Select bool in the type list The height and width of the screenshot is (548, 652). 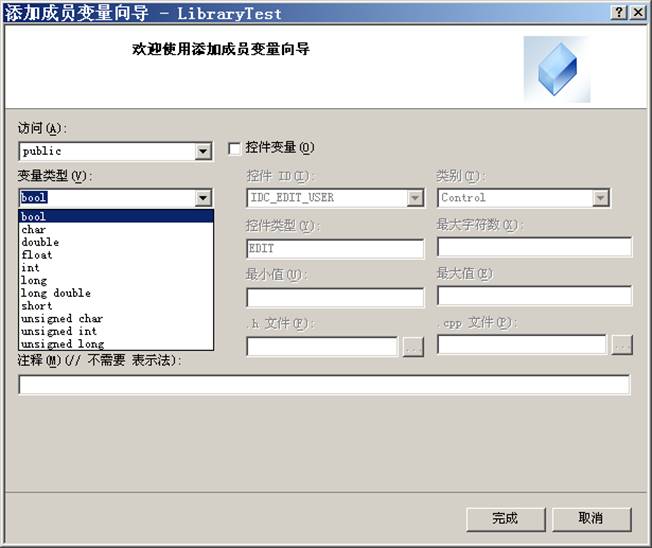(x=116, y=216)
